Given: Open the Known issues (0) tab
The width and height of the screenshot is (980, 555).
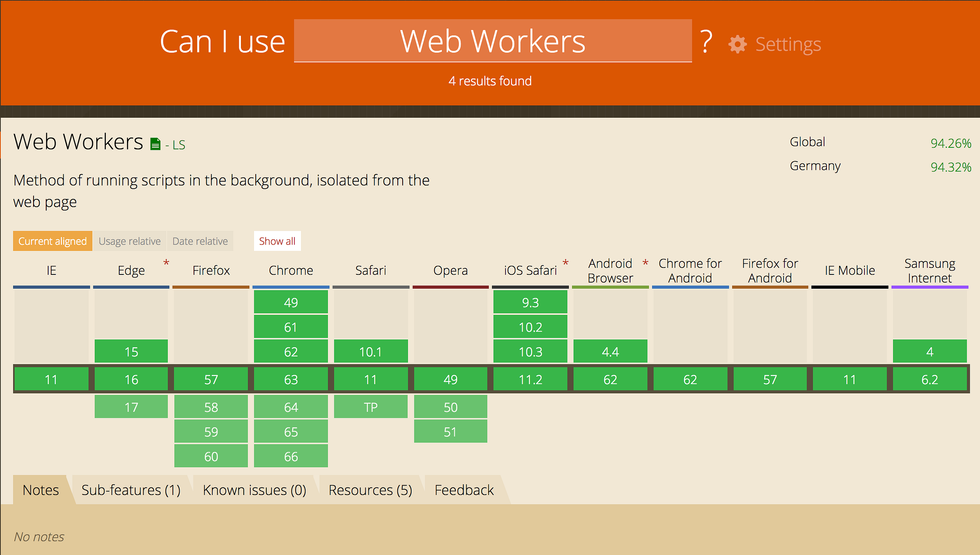Looking at the screenshot, I should 254,490.
